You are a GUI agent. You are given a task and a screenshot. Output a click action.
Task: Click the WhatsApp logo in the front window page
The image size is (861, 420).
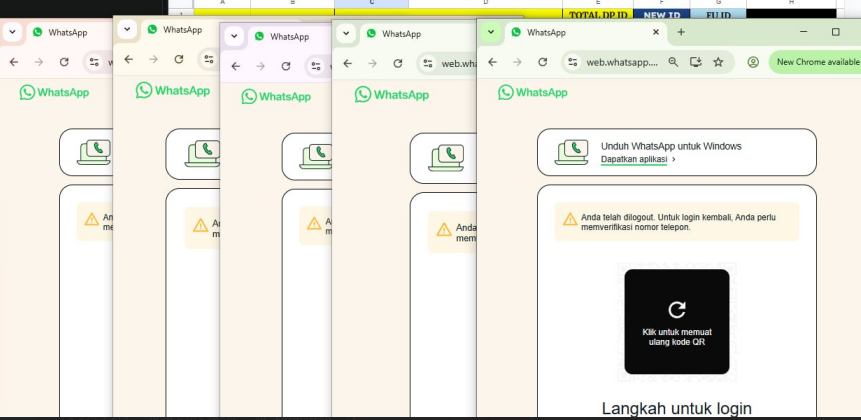(533, 92)
